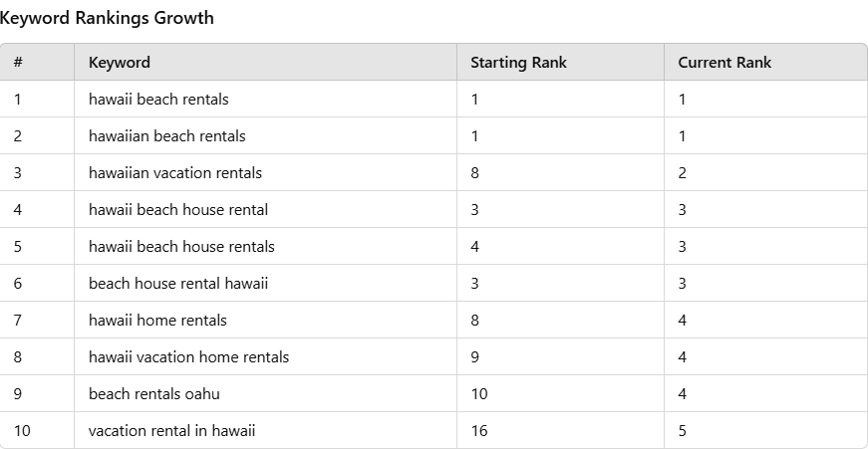Select the current rank value 5
868x449 pixels.
click(683, 431)
